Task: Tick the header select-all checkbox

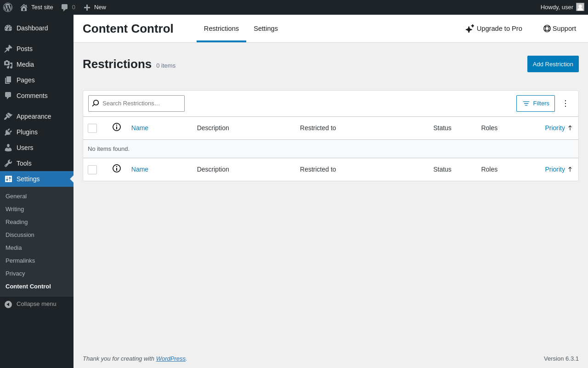Action: point(92,128)
